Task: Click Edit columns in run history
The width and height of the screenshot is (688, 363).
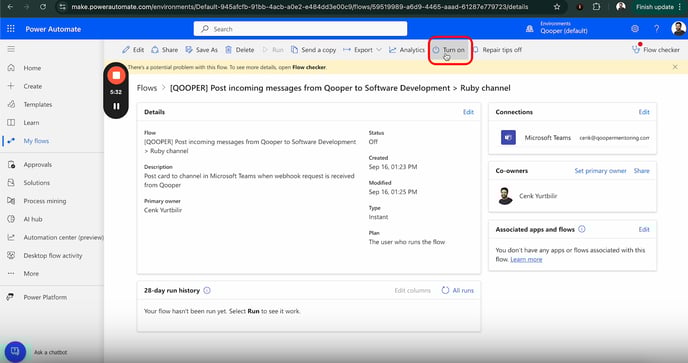Action: coord(412,291)
